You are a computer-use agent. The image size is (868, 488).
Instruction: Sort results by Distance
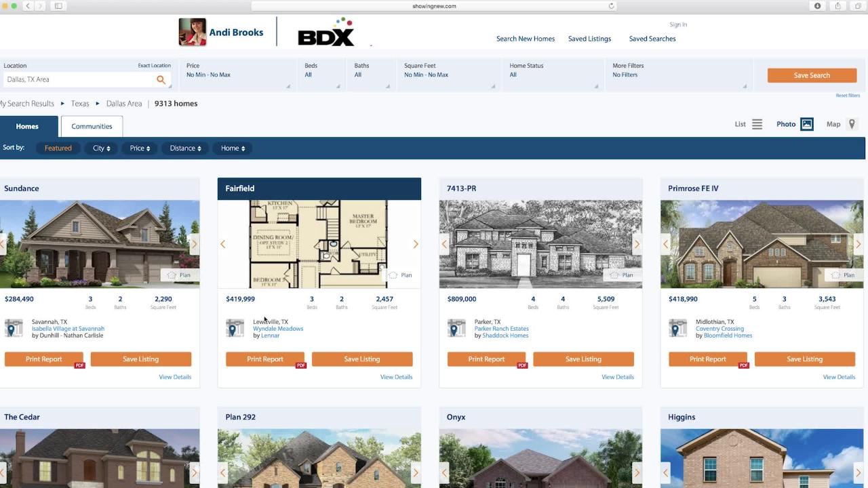[186, 148]
